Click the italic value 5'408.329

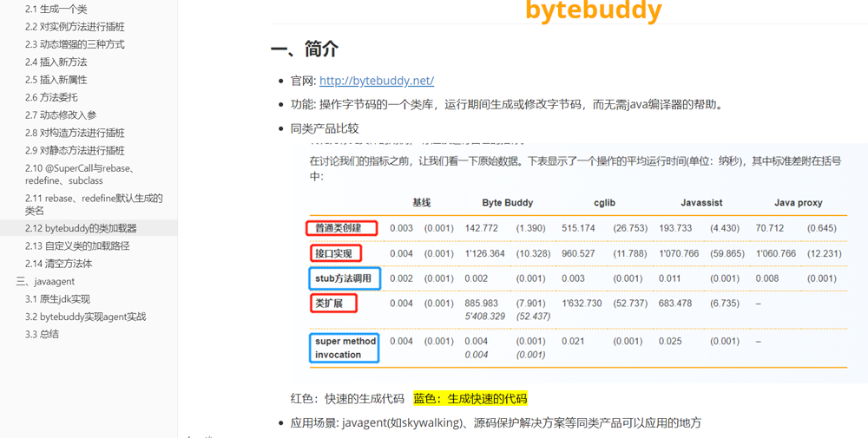485,317
